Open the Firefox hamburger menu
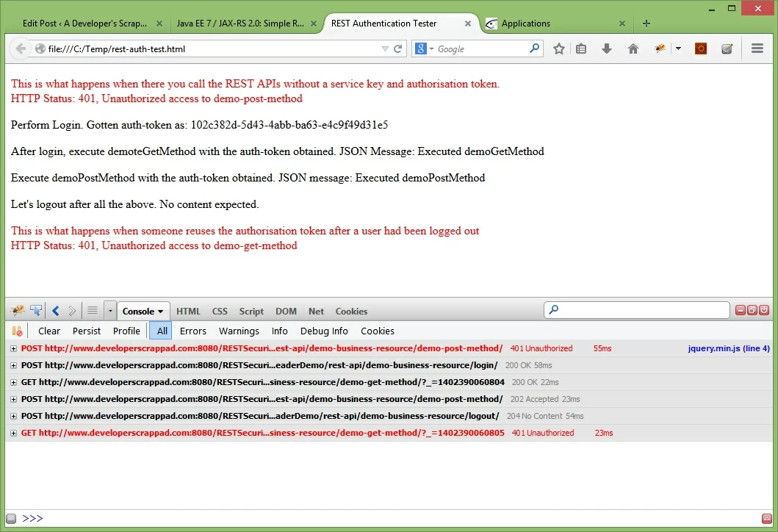Image resolution: width=778 pixels, height=532 pixels. (757, 48)
